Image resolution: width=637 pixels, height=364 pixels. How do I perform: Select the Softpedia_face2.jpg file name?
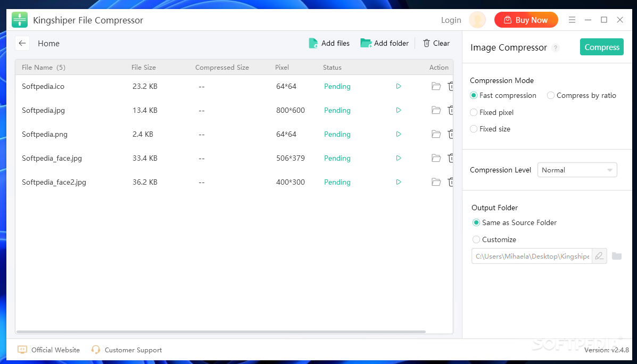coord(54,182)
